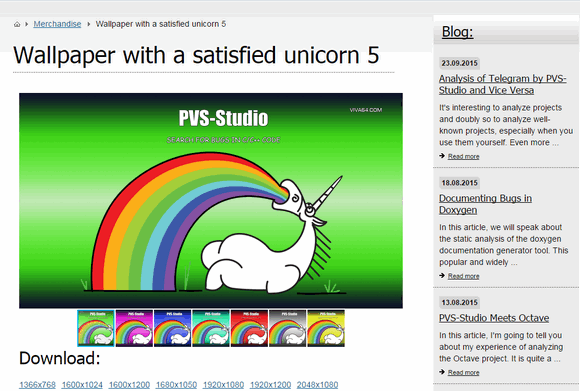580x391 pixels.
Task: Download the 1366x768 wallpaper size
Action: pyautogui.click(x=37, y=385)
